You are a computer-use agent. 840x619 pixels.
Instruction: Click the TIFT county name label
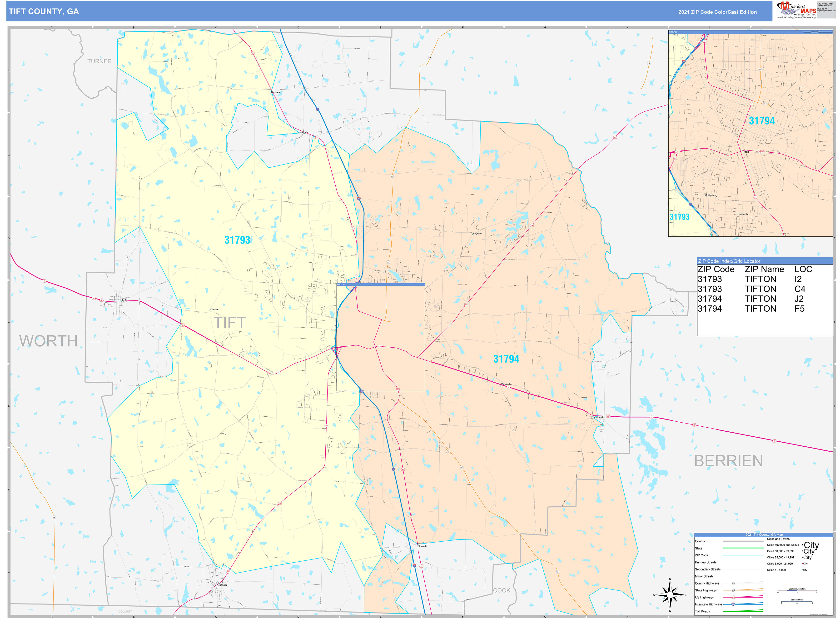tap(230, 323)
